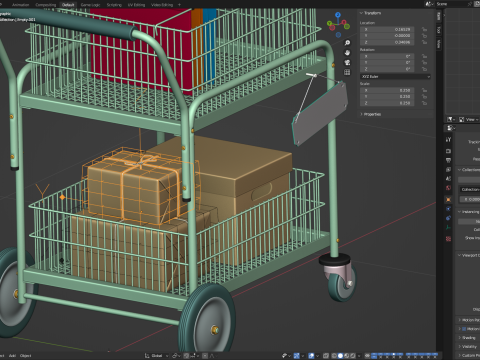The width and height of the screenshot is (480, 360).
Task: Toggle viewport overlays button
Action: (x=311, y=356)
